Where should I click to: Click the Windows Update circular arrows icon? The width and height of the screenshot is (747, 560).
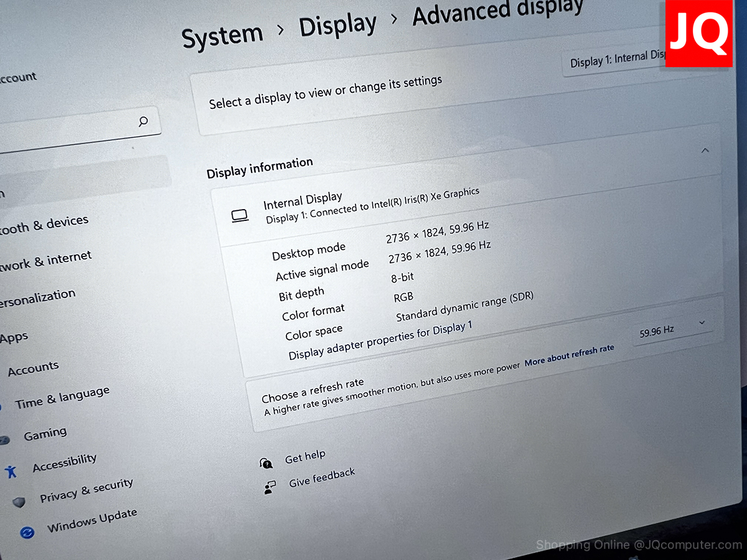[x=27, y=533]
